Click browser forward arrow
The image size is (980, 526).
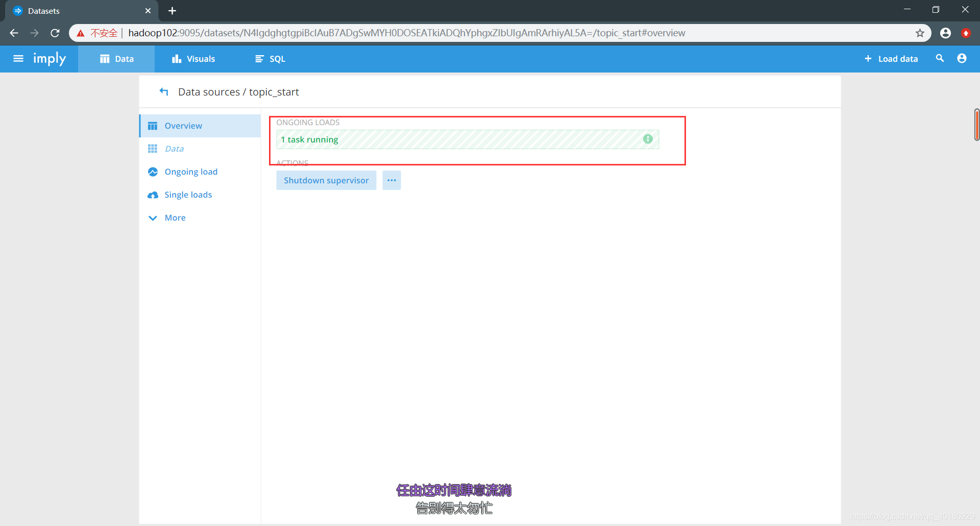[x=34, y=33]
